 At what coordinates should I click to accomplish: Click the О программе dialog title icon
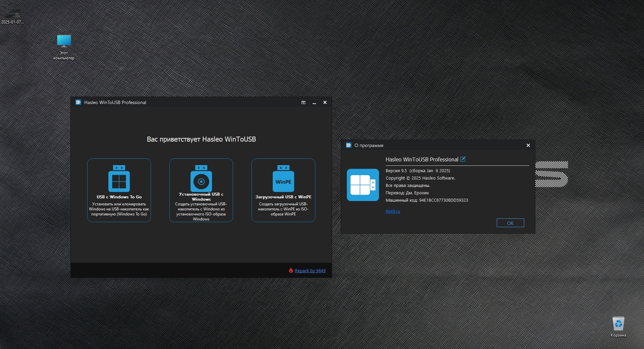349,145
